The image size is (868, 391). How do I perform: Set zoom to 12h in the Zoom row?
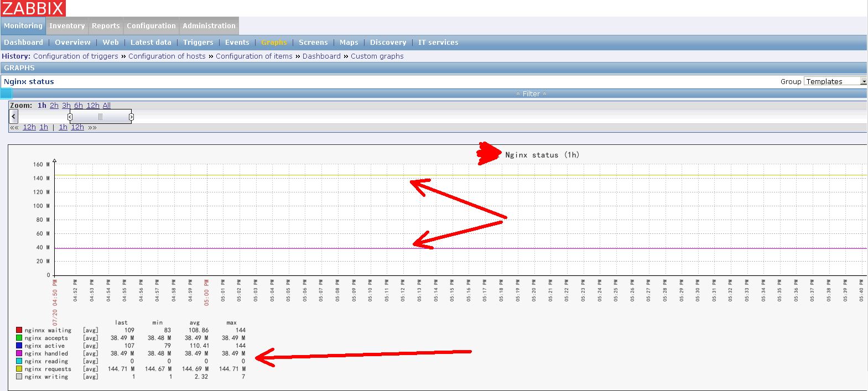tap(93, 105)
